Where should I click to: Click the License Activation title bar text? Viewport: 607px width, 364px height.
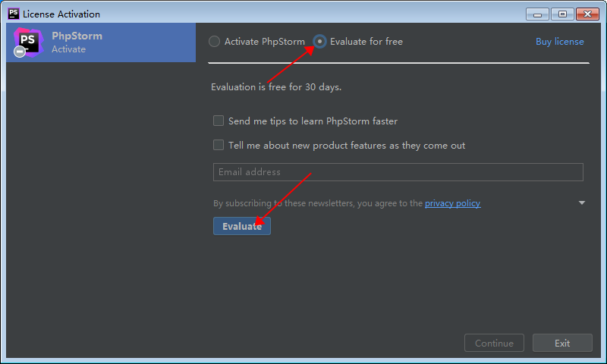pyautogui.click(x=61, y=14)
